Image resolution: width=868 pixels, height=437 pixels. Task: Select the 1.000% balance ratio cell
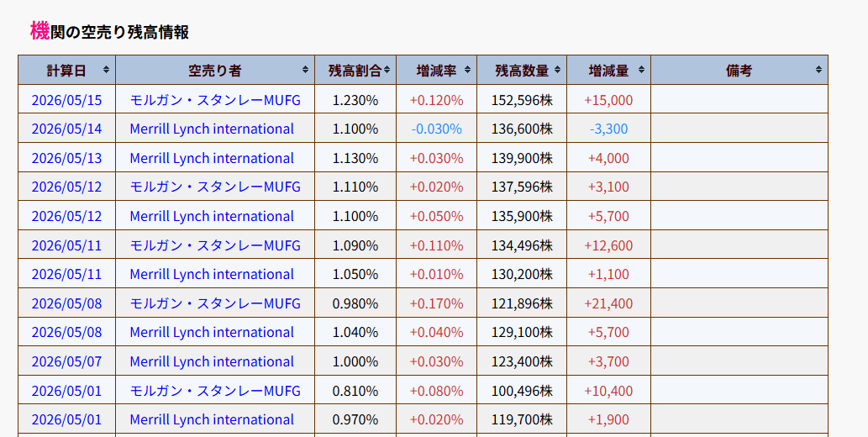tap(355, 361)
